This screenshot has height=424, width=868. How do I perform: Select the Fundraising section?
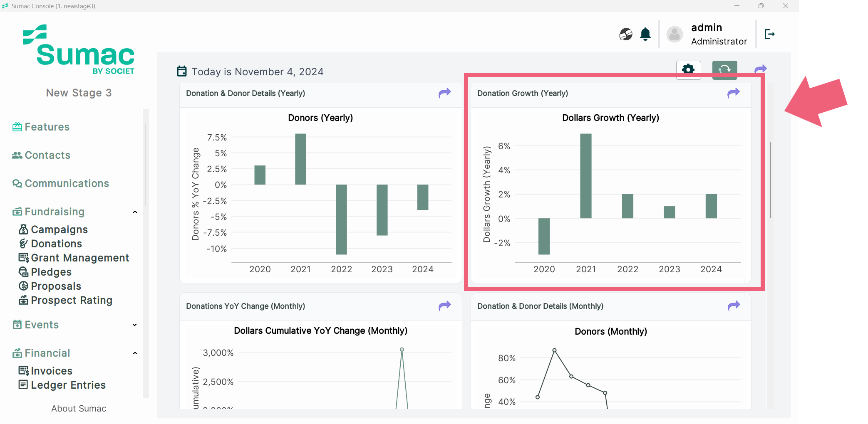[x=48, y=212]
